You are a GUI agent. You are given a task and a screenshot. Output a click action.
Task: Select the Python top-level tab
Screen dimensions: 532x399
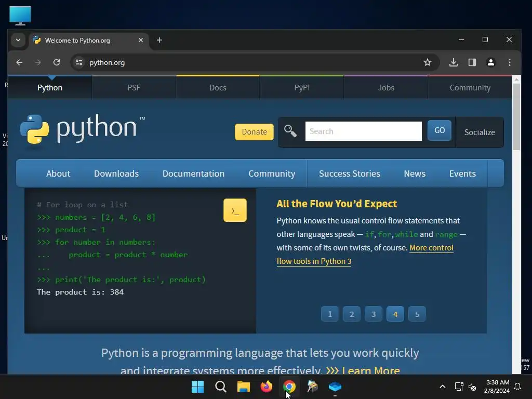50,87
